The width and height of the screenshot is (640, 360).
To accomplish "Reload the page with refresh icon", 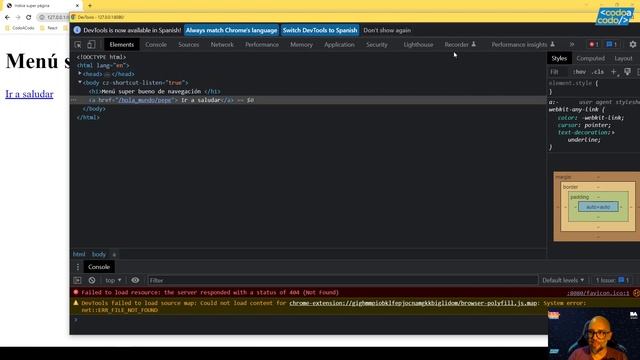I will tap(29, 17).
